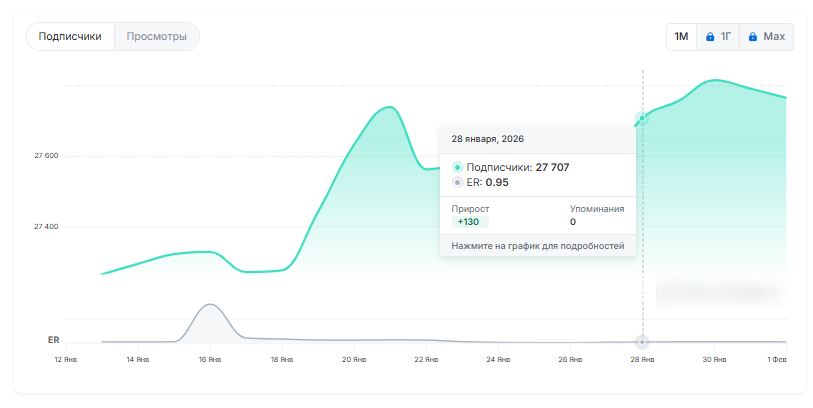Click the 28 Янв date label
This screenshot has height=408, width=813.
(642, 360)
